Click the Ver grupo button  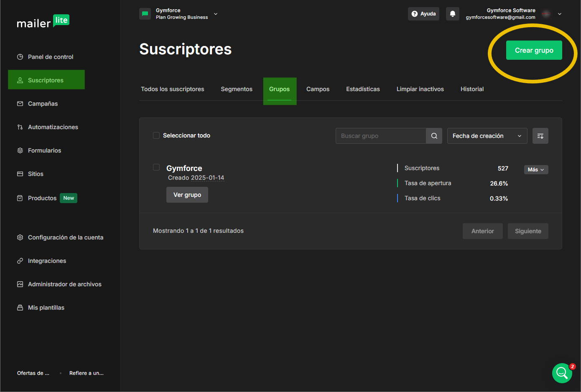pyautogui.click(x=187, y=195)
